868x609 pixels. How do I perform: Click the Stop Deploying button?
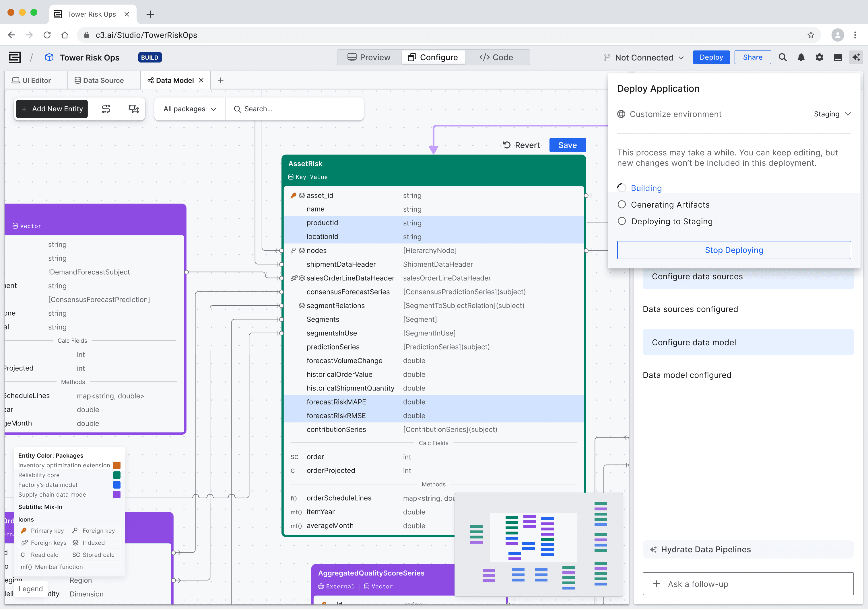tap(734, 250)
